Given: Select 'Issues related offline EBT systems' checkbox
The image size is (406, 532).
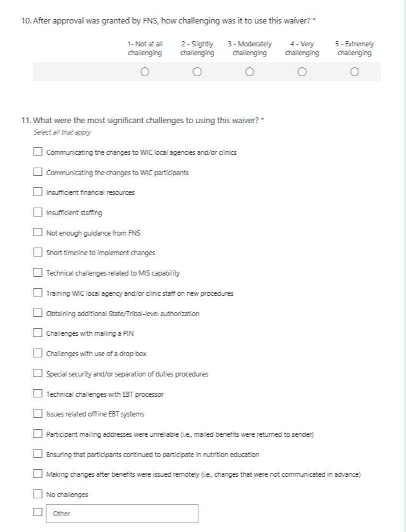Looking at the screenshot, I should pos(38,414).
